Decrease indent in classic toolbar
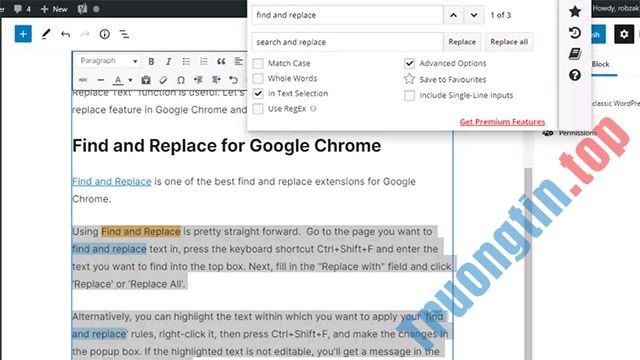 198,80
